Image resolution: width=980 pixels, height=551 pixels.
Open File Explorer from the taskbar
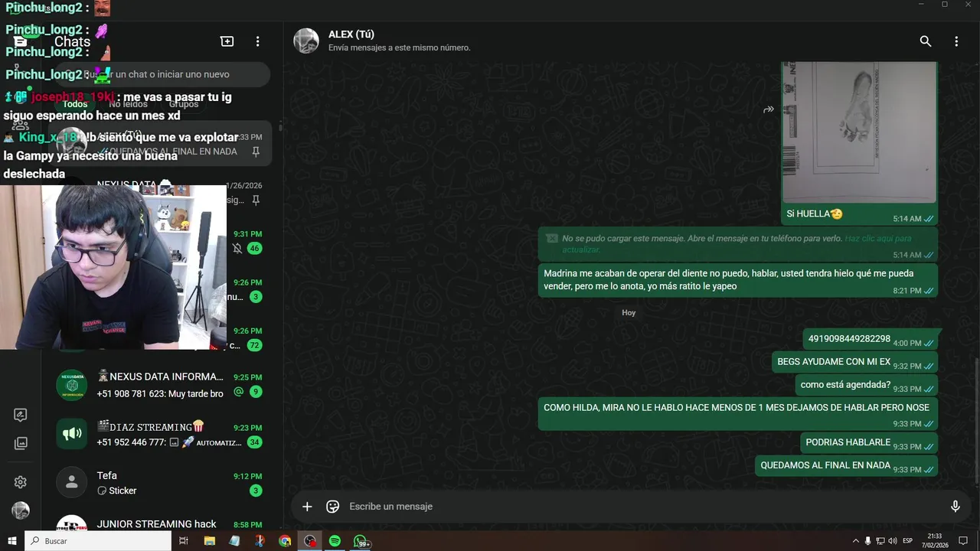[x=209, y=541]
